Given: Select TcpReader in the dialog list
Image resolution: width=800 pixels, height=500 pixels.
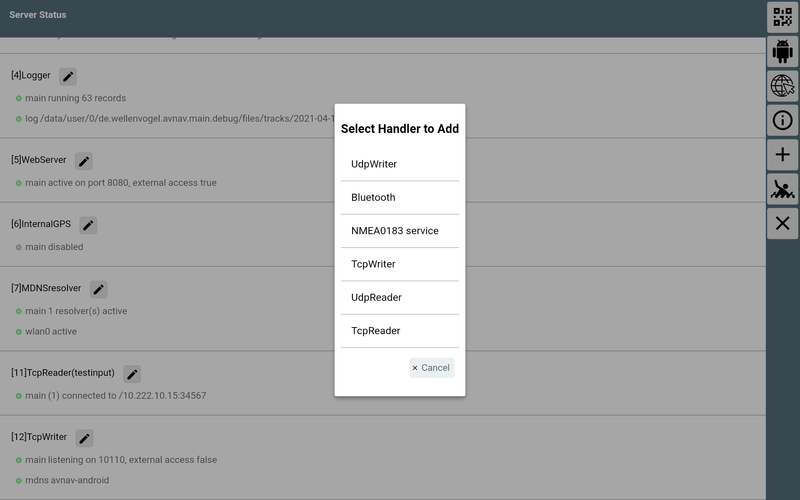Looking at the screenshot, I should click(399, 331).
